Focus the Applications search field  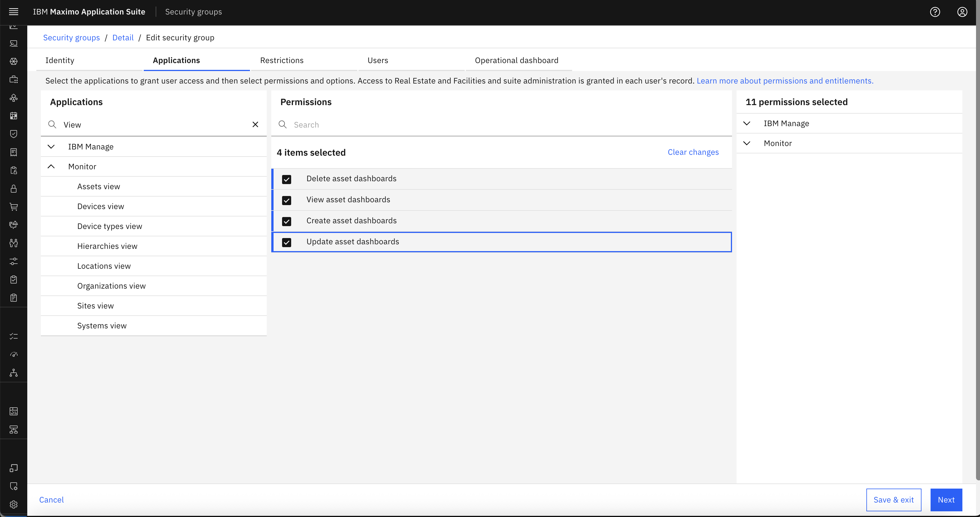154,125
